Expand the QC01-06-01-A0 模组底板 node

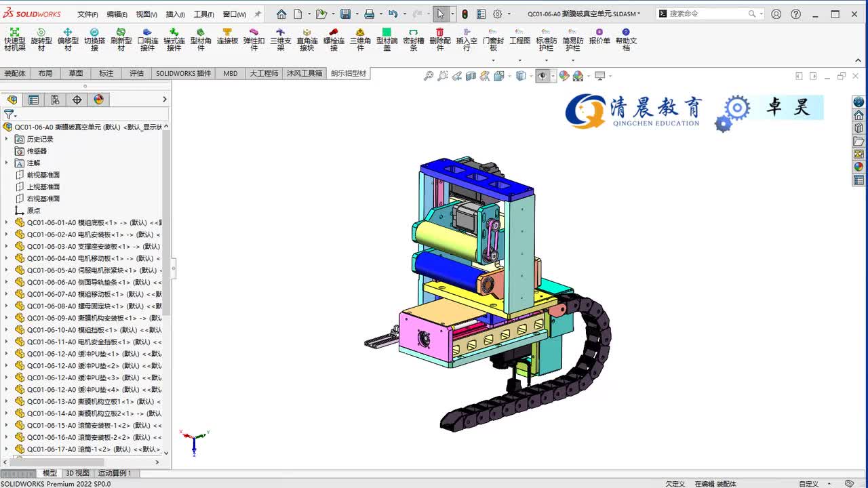pyautogui.click(x=7, y=222)
